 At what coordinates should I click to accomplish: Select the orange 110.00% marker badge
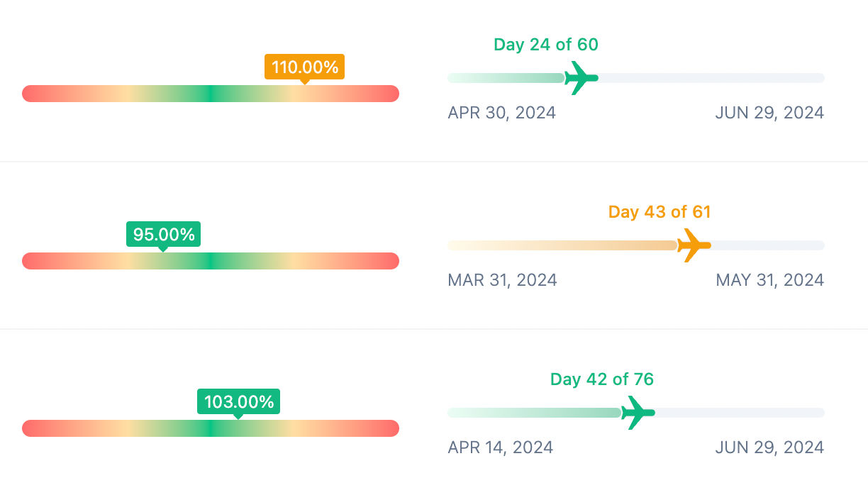[x=305, y=68]
